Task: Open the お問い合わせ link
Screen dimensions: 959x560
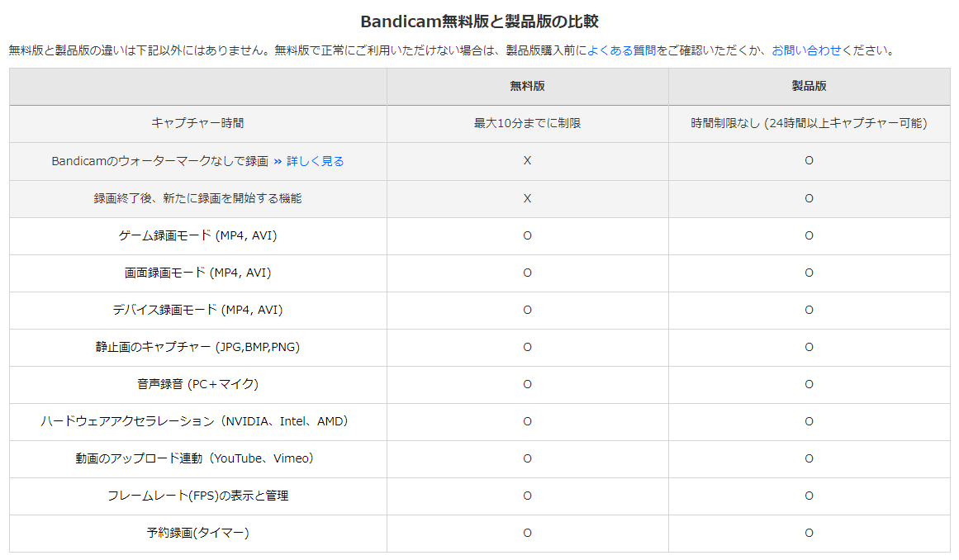Action: 807,50
